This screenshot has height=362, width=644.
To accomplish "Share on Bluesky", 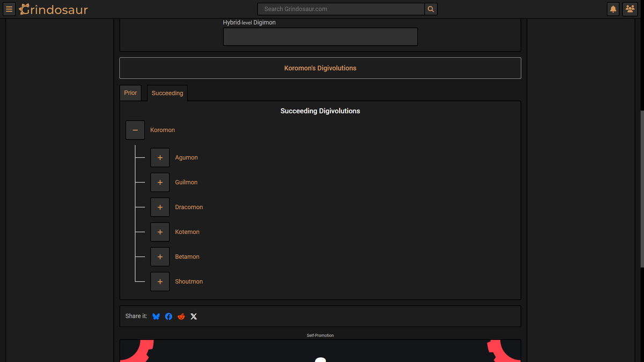I will (156, 316).
